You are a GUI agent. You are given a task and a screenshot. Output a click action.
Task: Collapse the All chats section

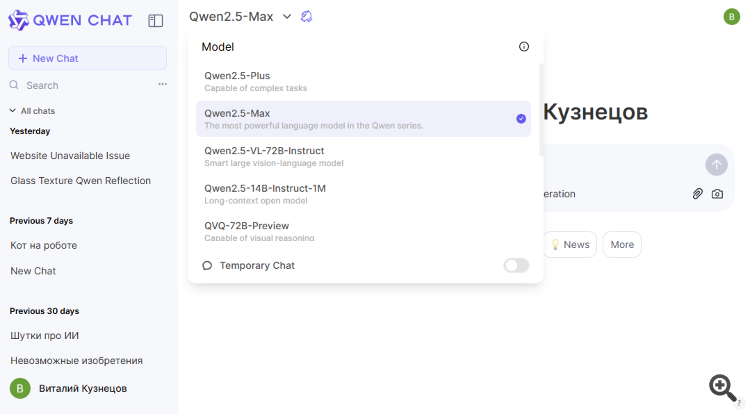pos(33,111)
